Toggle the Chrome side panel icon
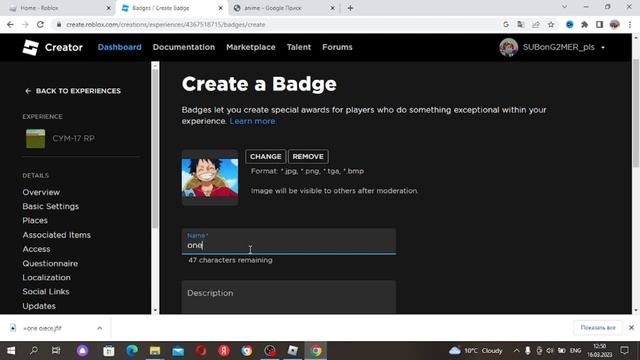This screenshot has width=640, height=360. (600, 24)
